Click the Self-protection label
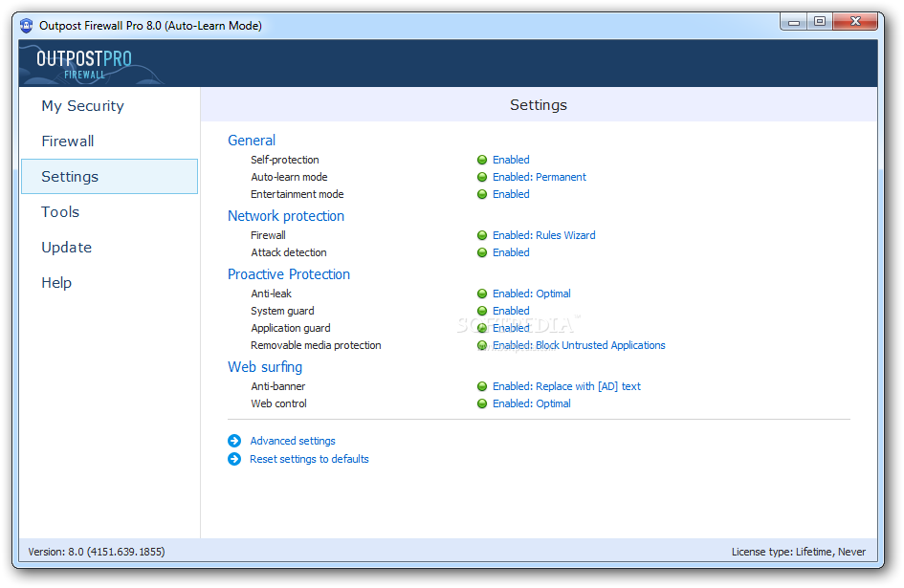Viewport: 904px width, 588px height. [x=285, y=160]
